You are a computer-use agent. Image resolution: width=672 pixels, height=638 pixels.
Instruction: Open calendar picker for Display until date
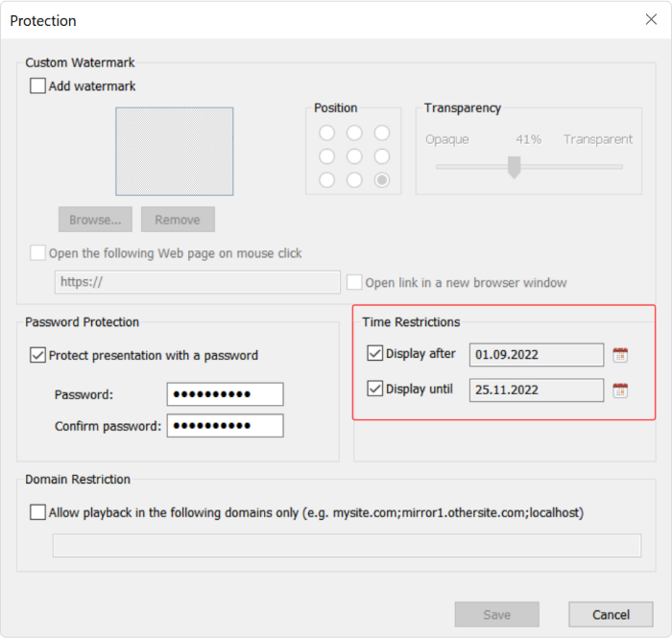[x=620, y=390]
